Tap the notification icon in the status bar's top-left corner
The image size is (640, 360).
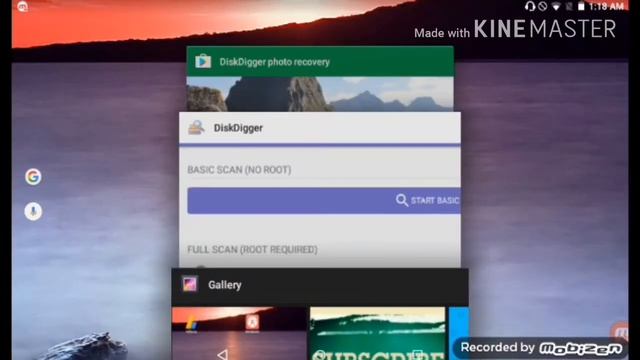pos(22,6)
